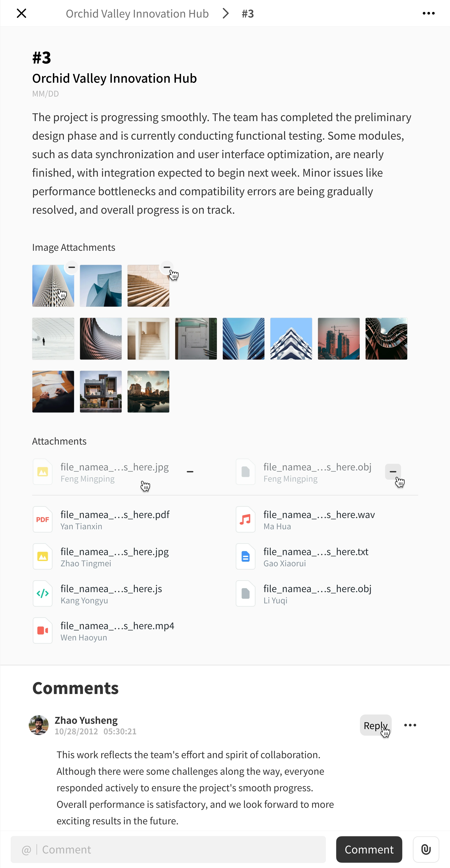
Task: Close the report with the X icon
Action: coord(22,13)
